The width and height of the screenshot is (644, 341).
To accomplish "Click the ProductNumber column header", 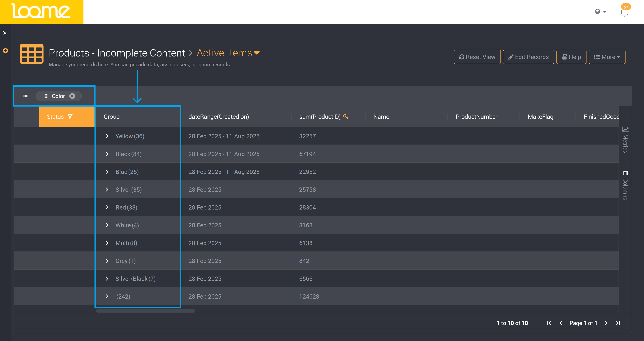I will pos(476,117).
